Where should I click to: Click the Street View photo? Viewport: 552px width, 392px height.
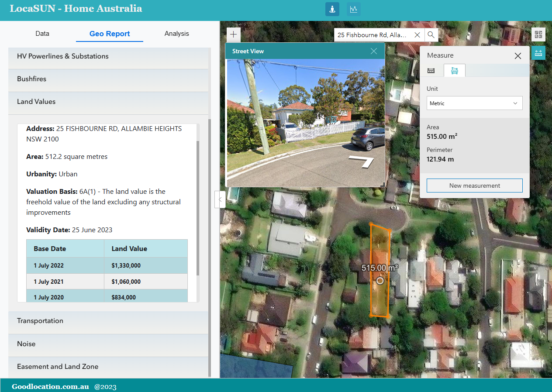[306, 123]
